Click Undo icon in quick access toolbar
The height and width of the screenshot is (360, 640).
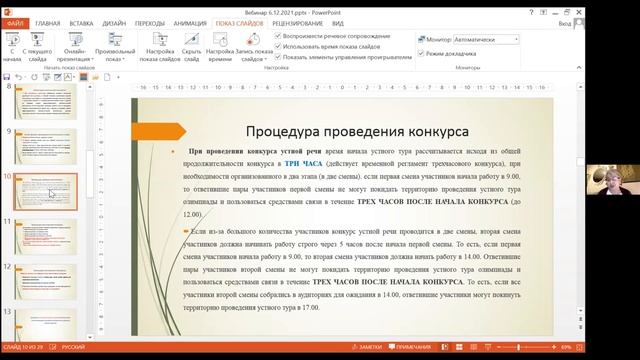pos(18,77)
